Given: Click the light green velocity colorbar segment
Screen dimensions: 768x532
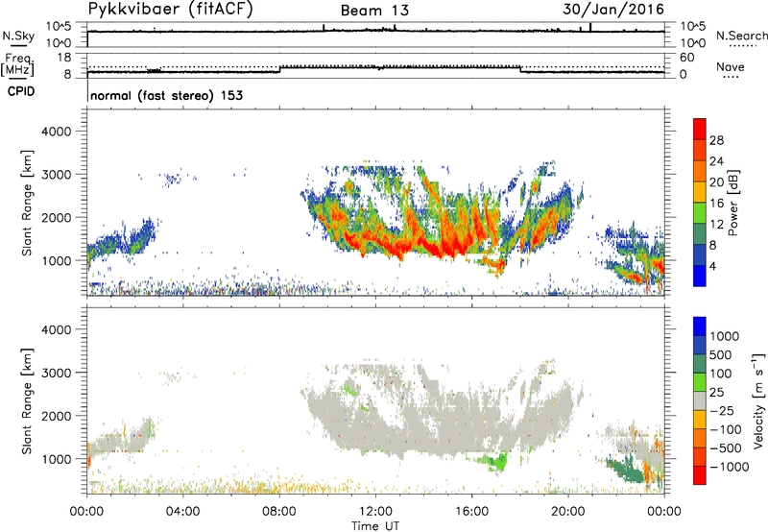Looking at the screenshot, I should [x=700, y=382].
